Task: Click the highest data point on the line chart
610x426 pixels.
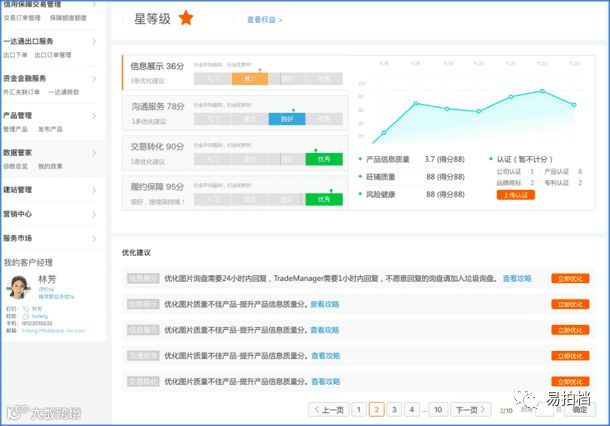Action: tap(542, 91)
